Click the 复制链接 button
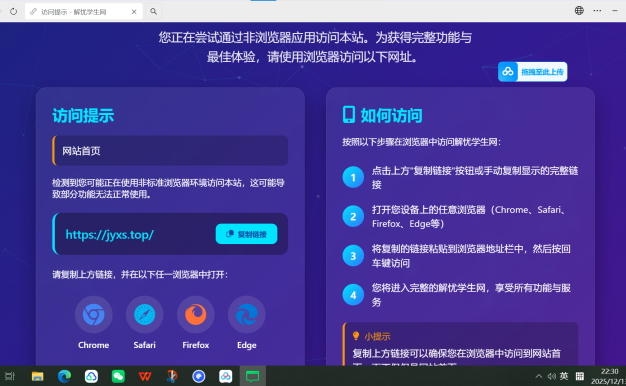The height and width of the screenshot is (386, 626). pyautogui.click(x=246, y=234)
